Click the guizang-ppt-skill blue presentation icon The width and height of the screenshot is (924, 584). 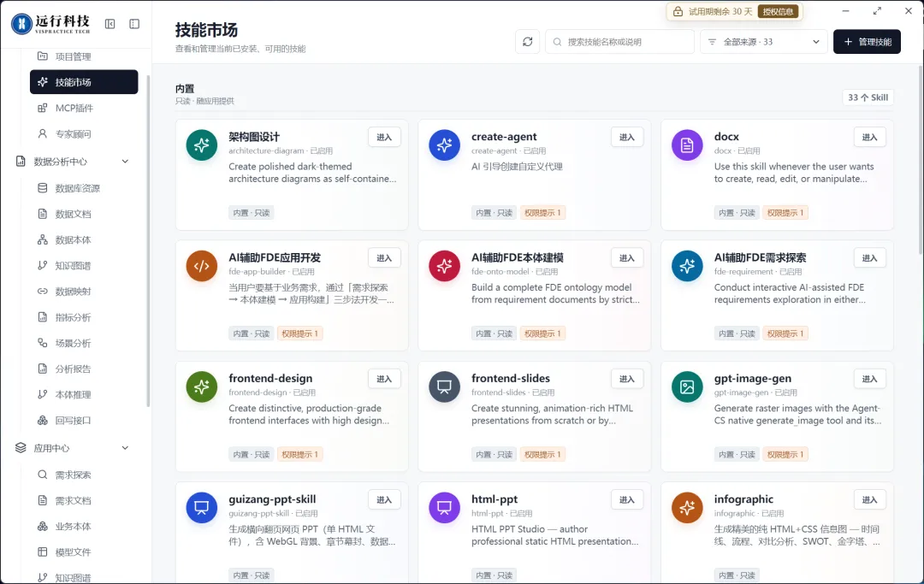[202, 507]
